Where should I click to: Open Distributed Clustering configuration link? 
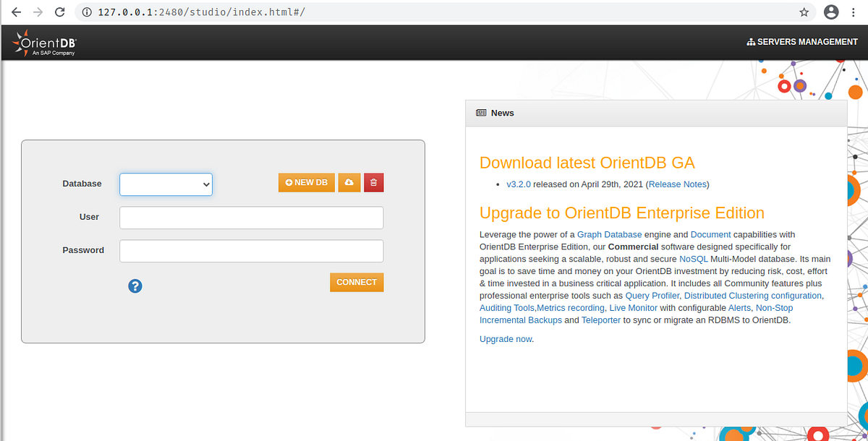[x=753, y=296]
